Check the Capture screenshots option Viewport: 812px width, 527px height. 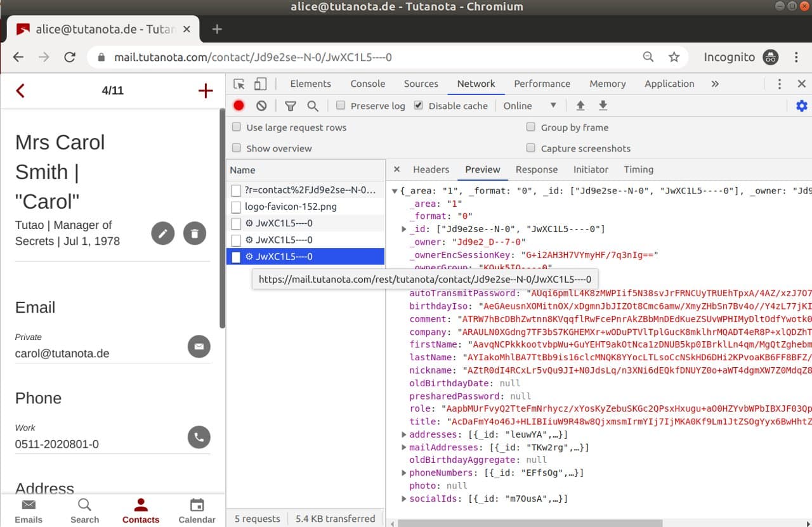531,148
